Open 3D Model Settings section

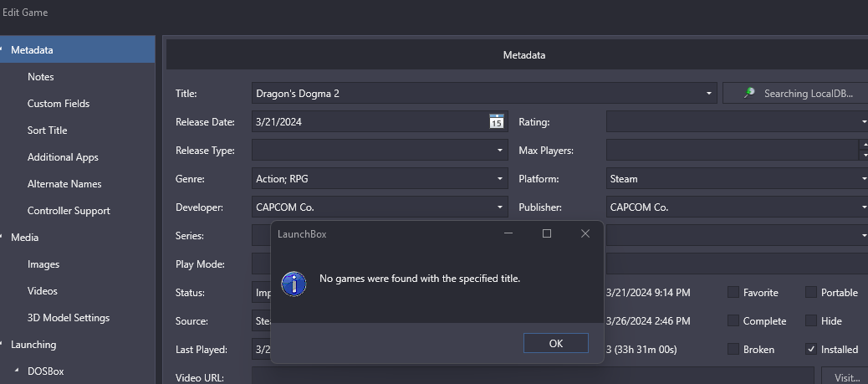(68, 318)
